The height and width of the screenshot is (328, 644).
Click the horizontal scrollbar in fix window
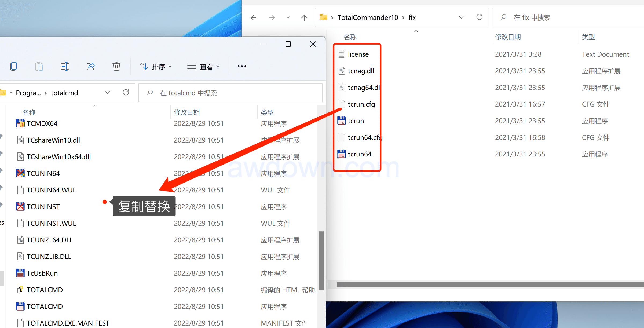(483, 285)
